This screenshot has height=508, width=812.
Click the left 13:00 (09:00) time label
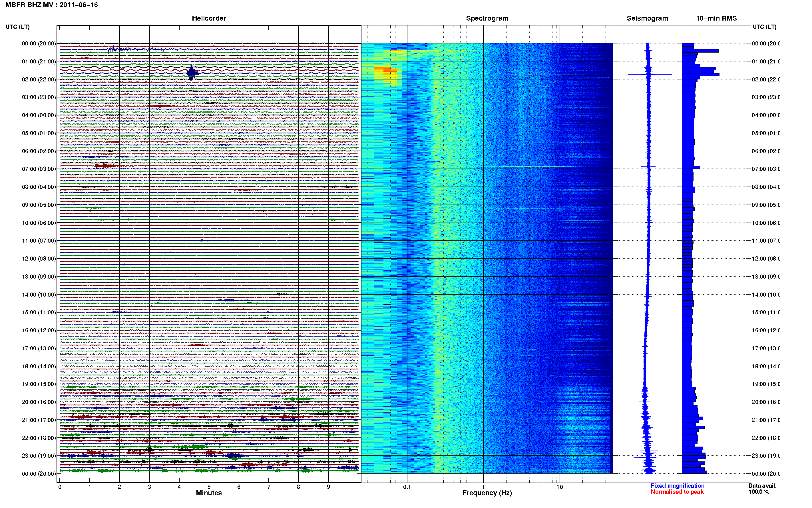(39, 277)
